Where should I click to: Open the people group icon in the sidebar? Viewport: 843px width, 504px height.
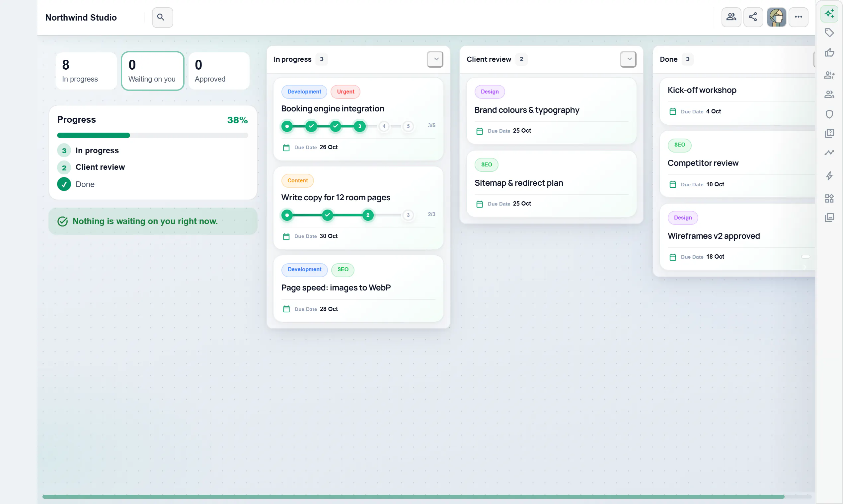tap(829, 94)
